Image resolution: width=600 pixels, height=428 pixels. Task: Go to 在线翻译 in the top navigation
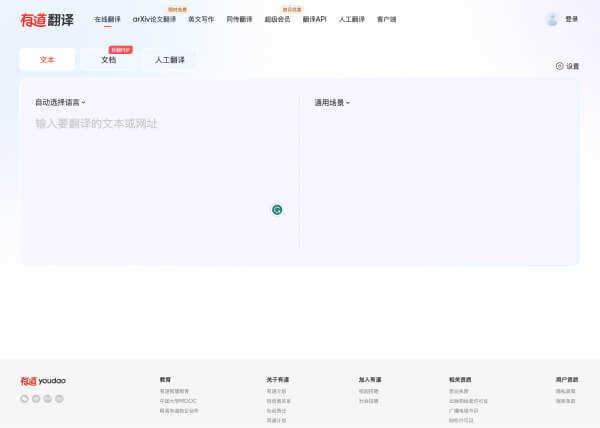[x=108, y=20]
